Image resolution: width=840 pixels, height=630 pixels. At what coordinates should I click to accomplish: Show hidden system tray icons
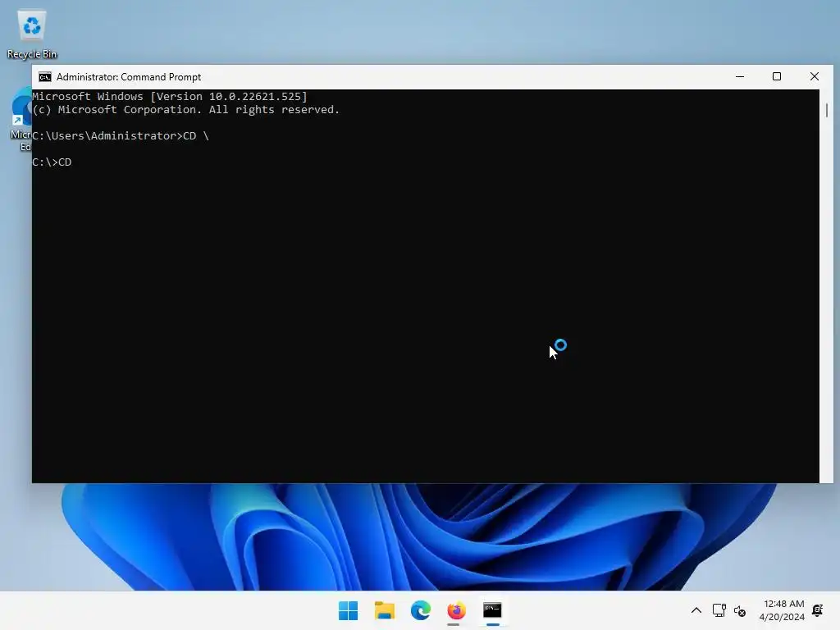(696, 610)
